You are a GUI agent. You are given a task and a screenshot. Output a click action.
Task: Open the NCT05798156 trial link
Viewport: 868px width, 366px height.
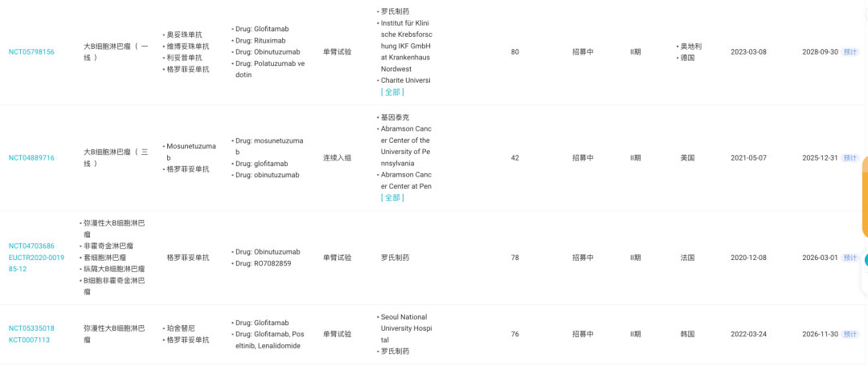31,52
